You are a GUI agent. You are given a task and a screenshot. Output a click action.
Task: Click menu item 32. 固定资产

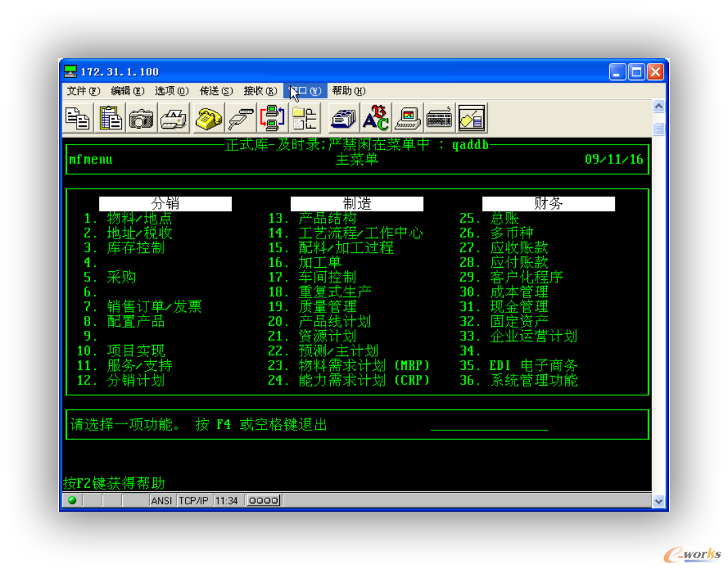coord(504,322)
